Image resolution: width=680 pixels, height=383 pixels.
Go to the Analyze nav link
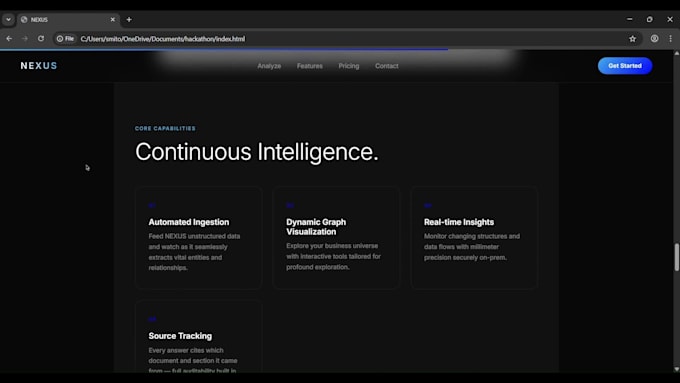coord(269,66)
